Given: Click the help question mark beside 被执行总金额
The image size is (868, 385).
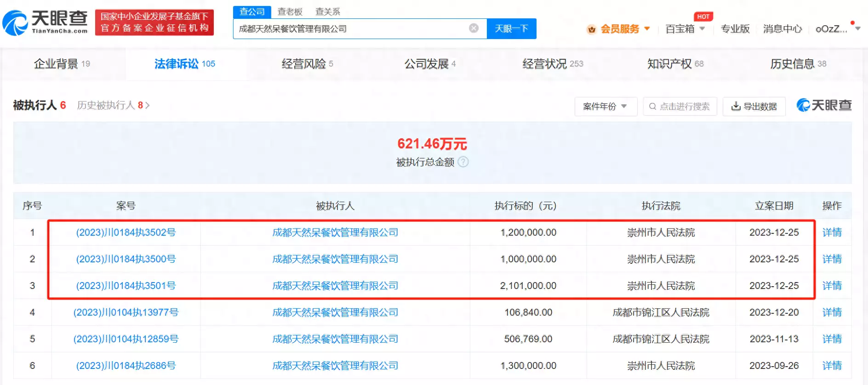Looking at the screenshot, I should pos(463,162).
